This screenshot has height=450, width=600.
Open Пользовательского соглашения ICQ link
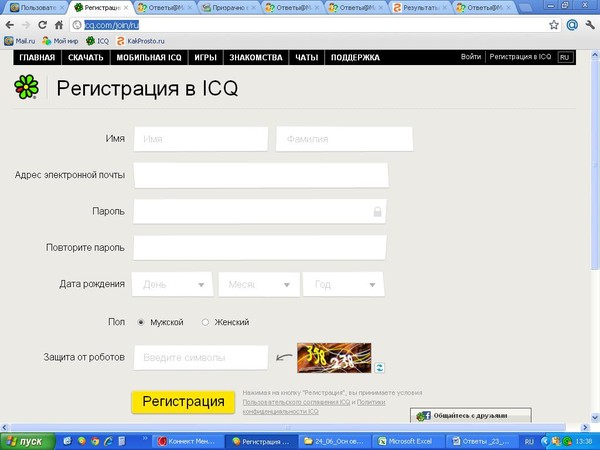click(x=296, y=402)
